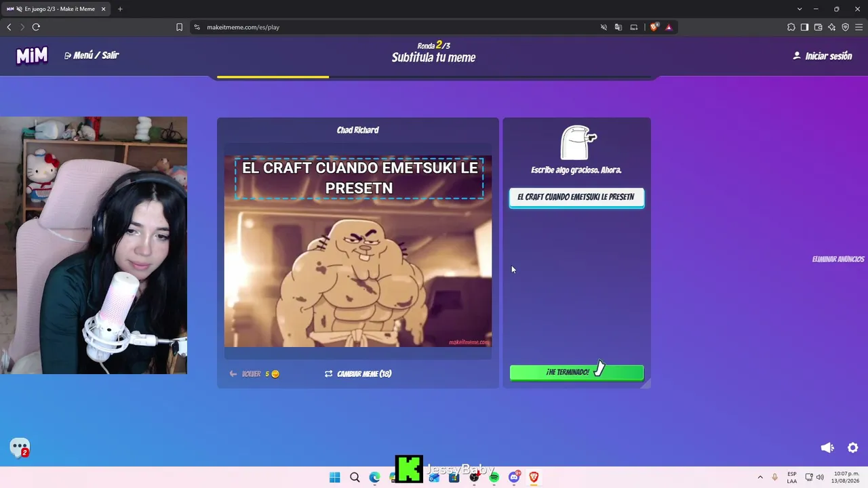Viewport: 868px width, 488px height.
Task: Click Volver back arrow button
Action: 254,373
